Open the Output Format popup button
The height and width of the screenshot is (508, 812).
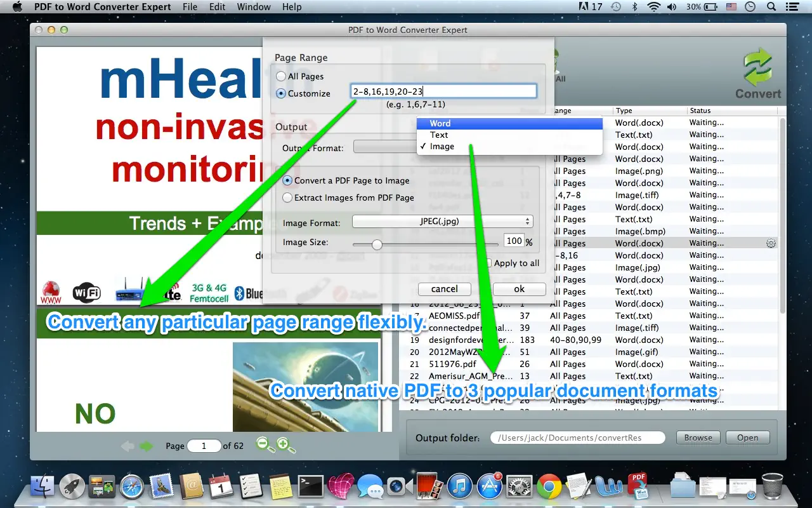click(x=385, y=147)
